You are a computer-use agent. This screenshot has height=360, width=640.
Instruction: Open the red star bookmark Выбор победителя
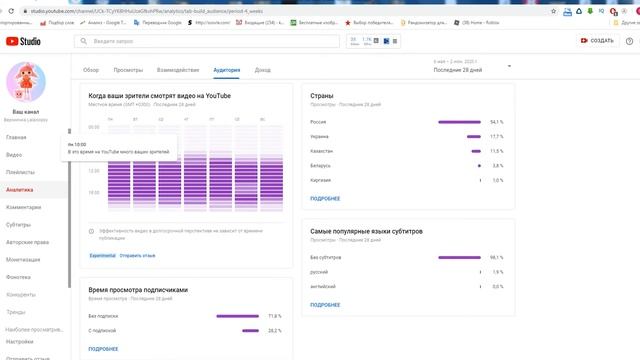coord(369,23)
